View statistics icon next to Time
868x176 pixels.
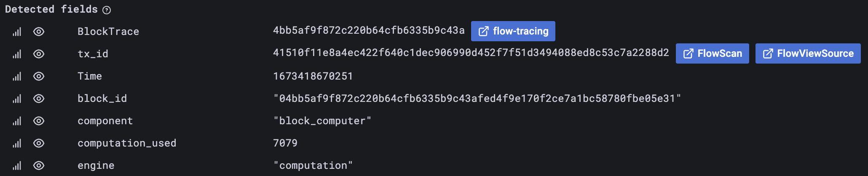tap(17, 77)
